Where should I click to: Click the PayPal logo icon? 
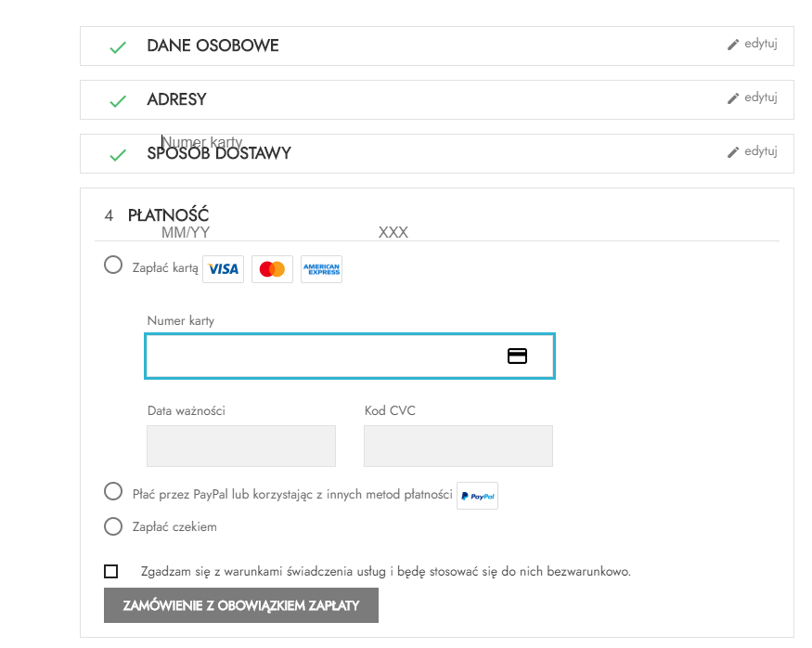(477, 496)
